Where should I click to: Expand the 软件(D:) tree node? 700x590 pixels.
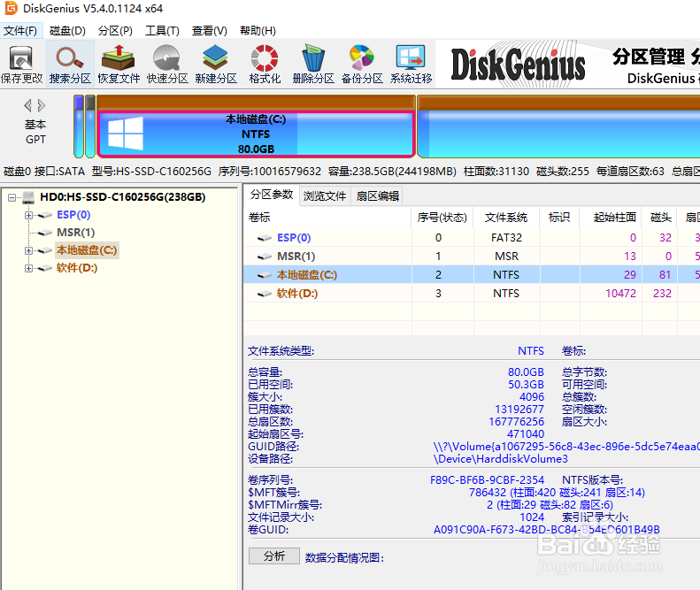pos(28,268)
